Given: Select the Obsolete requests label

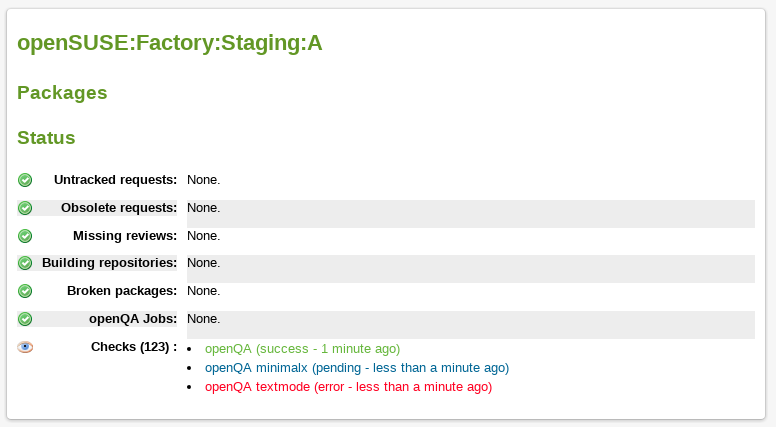Looking at the screenshot, I should 119,208.
